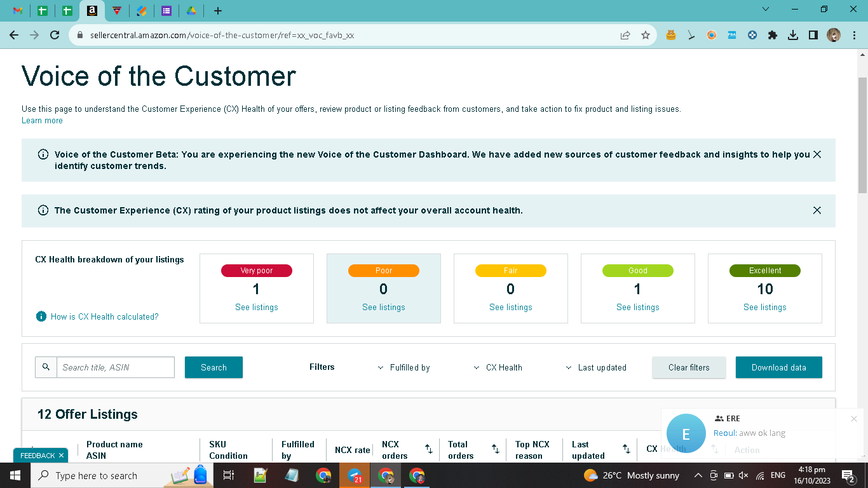The height and width of the screenshot is (488, 868).
Task: Open Telegram from the taskbar
Action: 355,475
